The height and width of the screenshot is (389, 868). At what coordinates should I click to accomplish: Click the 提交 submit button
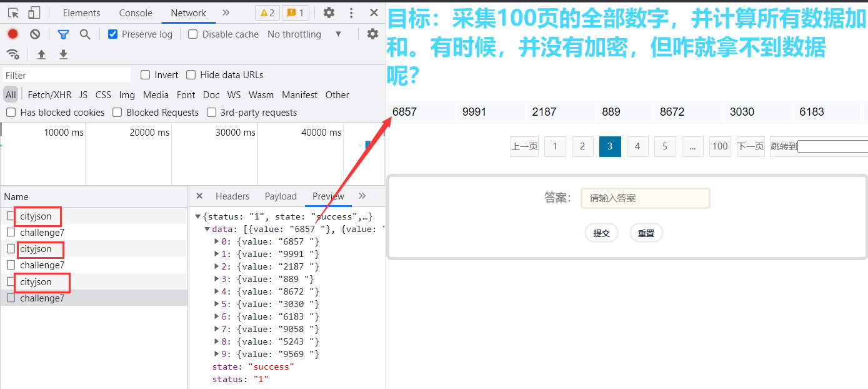601,233
